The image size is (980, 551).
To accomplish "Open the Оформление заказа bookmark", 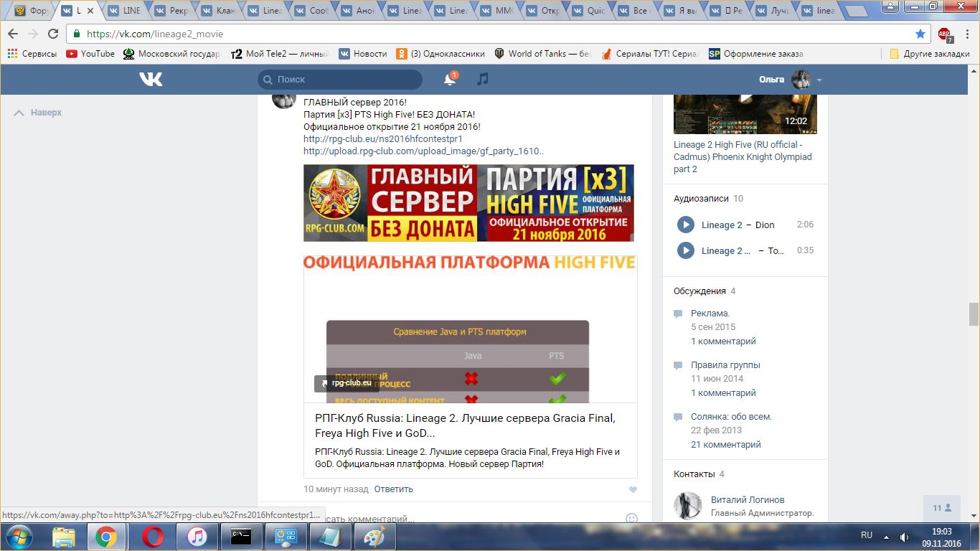I will click(x=756, y=54).
